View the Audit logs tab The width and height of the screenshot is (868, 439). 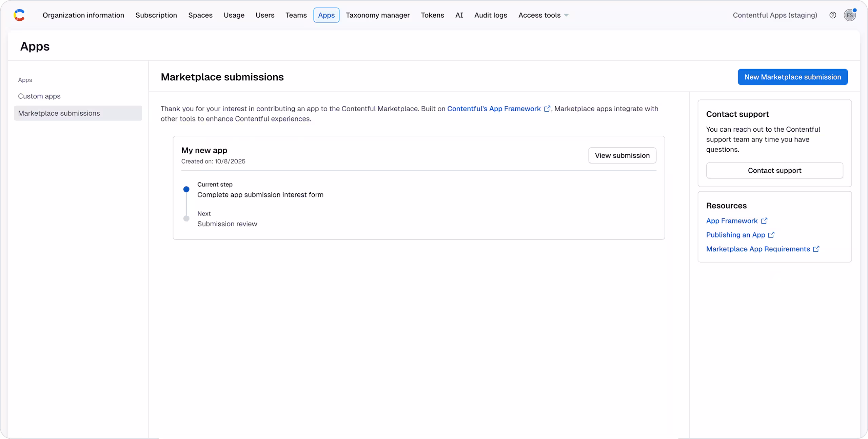(x=491, y=15)
